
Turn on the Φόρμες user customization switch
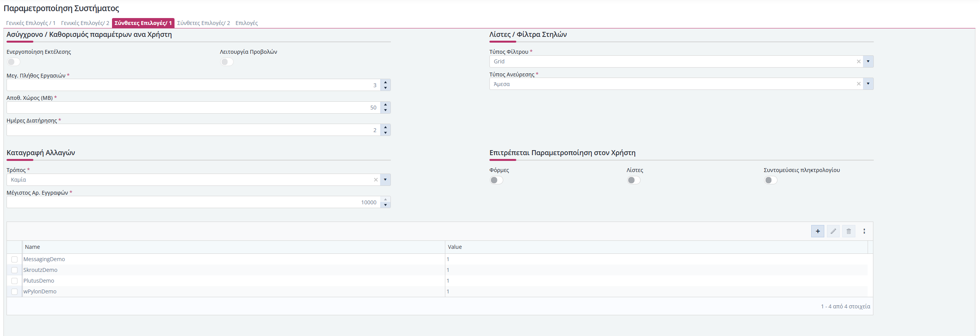pyautogui.click(x=496, y=180)
